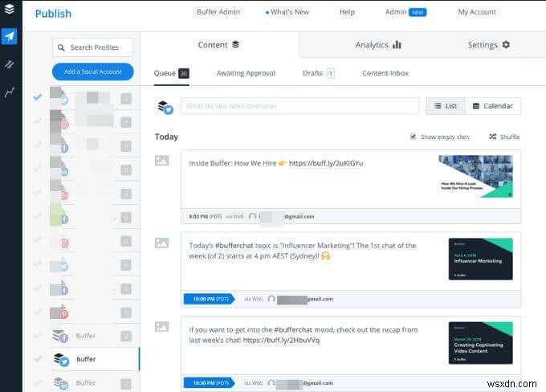Screen dimensions: 546x392
Task: Click the first blurred Twitter profile avatar
Action: (x=59, y=96)
